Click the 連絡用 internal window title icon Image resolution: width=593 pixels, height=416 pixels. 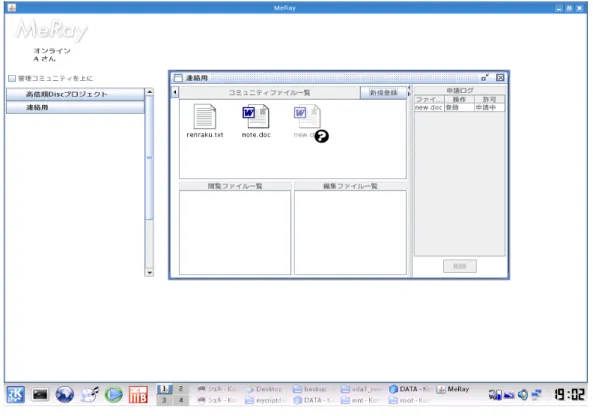pyautogui.click(x=178, y=78)
